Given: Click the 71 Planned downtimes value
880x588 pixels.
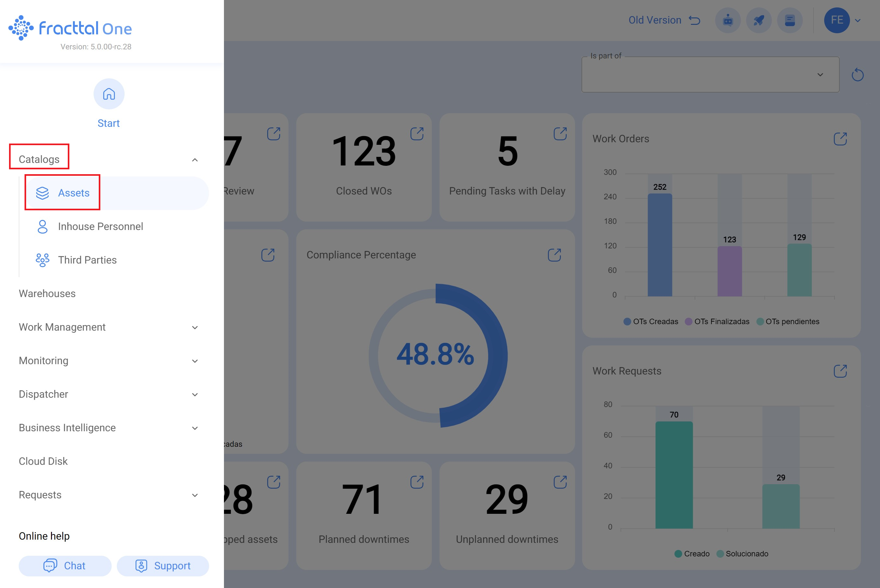Looking at the screenshot, I should point(362,500).
